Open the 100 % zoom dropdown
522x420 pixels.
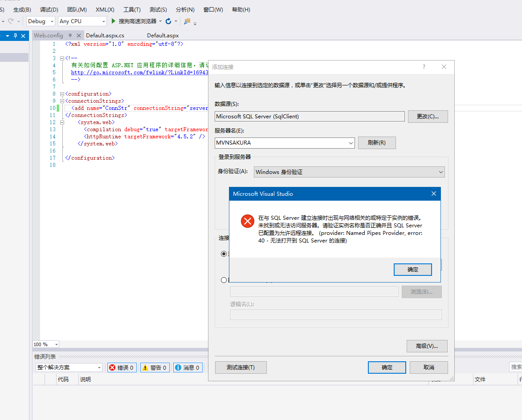(56, 344)
